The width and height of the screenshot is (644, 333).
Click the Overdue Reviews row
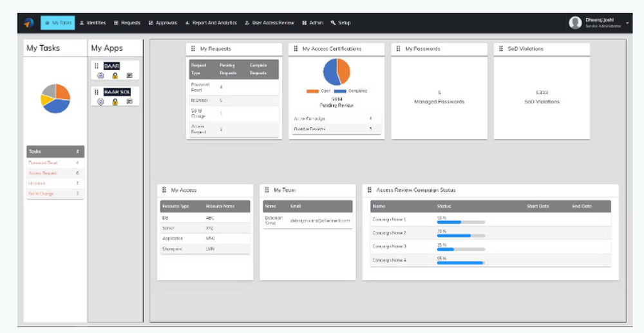click(336, 129)
